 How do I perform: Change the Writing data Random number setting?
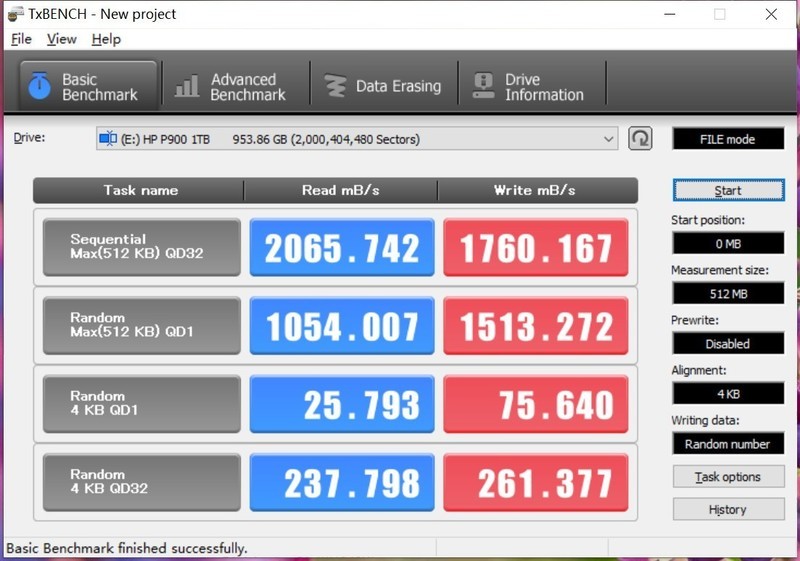727,443
